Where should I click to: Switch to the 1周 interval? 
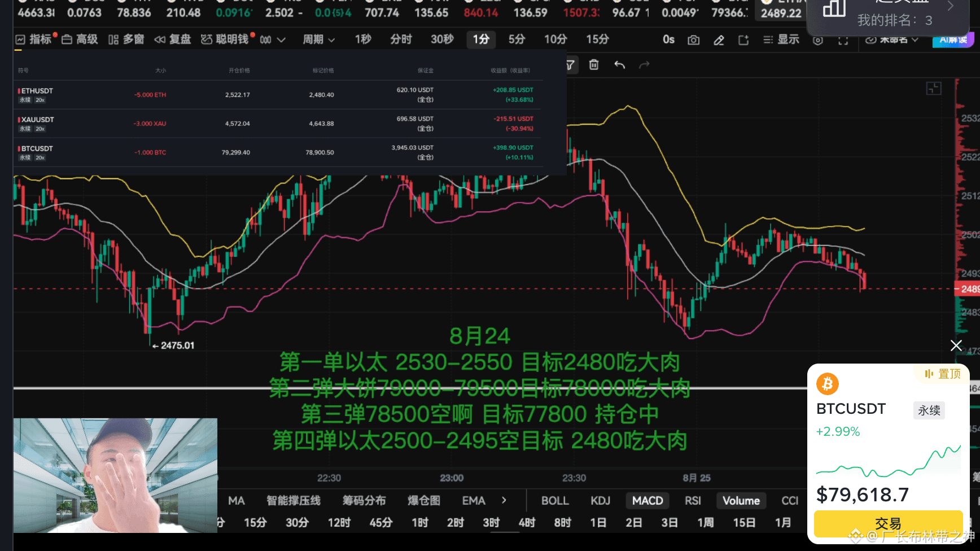[x=706, y=523]
